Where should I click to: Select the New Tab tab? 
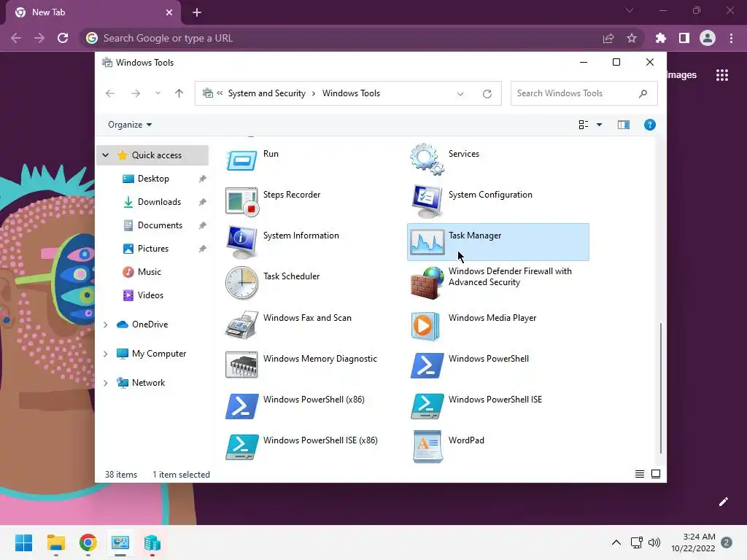(x=94, y=13)
